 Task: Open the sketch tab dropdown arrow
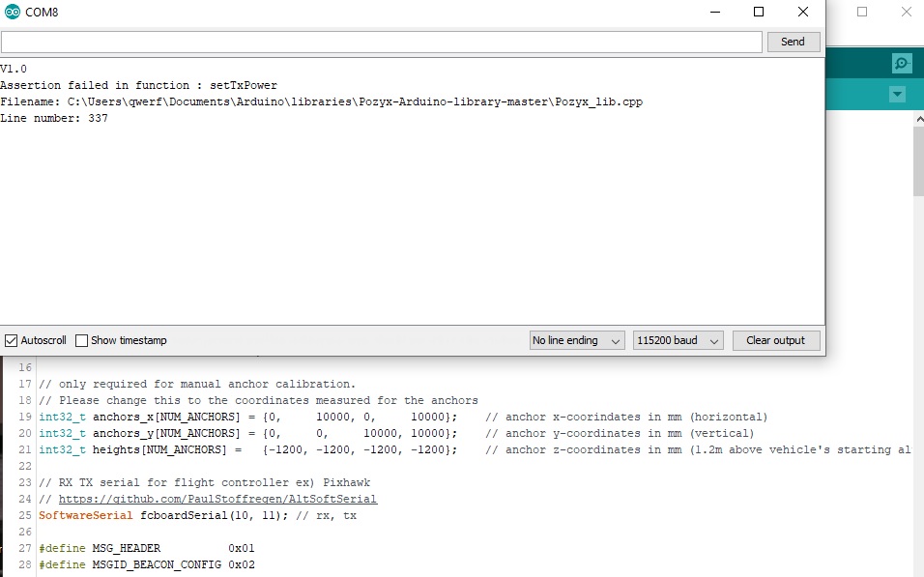click(897, 94)
